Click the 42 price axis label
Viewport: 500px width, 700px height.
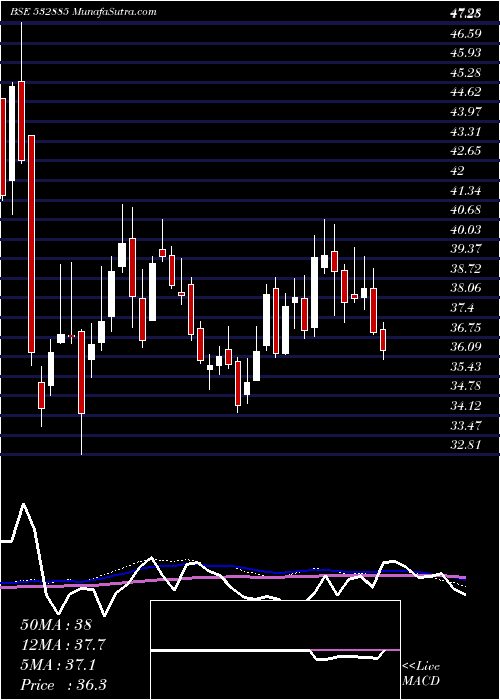point(458,171)
